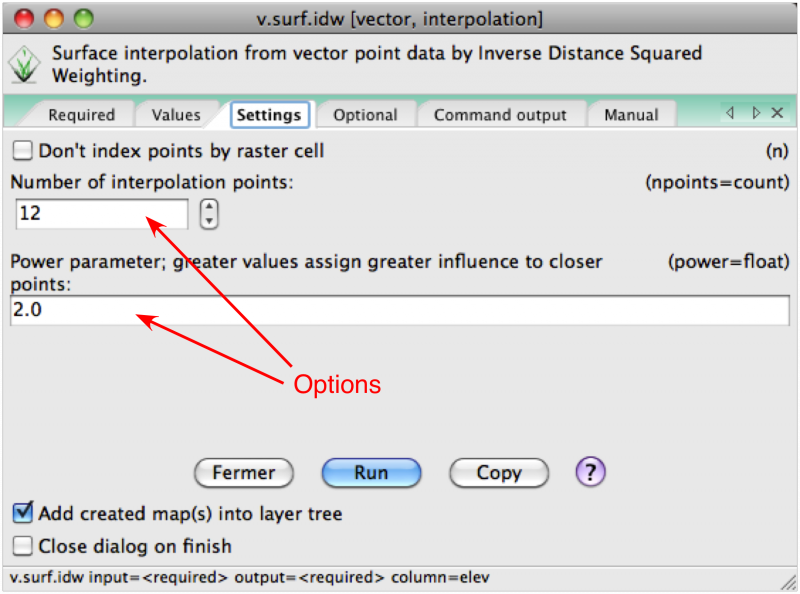Image resolution: width=800 pixels, height=594 pixels.
Task: Open the Values tab
Action: coord(176,115)
